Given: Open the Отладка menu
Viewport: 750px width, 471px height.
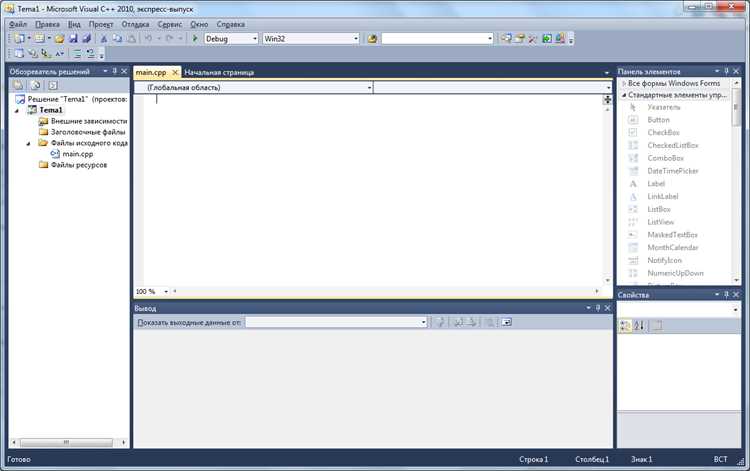Looking at the screenshot, I should pyautogui.click(x=135, y=24).
